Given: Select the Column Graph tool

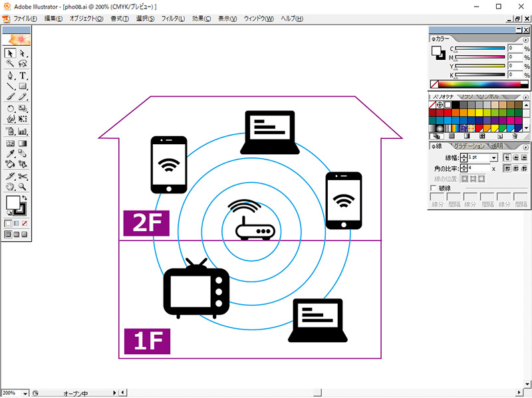Looking at the screenshot, I should click(23, 131).
